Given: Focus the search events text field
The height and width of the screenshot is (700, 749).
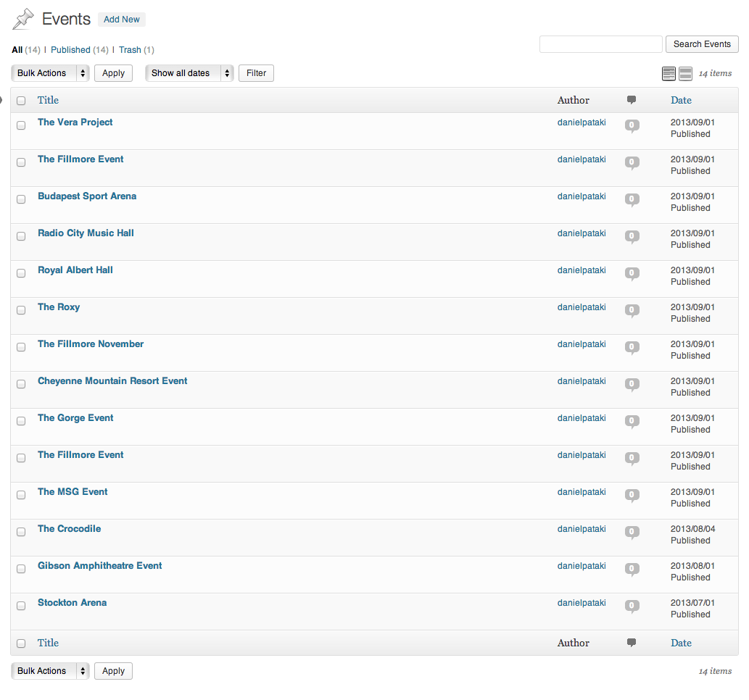Looking at the screenshot, I should click(x=601, y=44).
